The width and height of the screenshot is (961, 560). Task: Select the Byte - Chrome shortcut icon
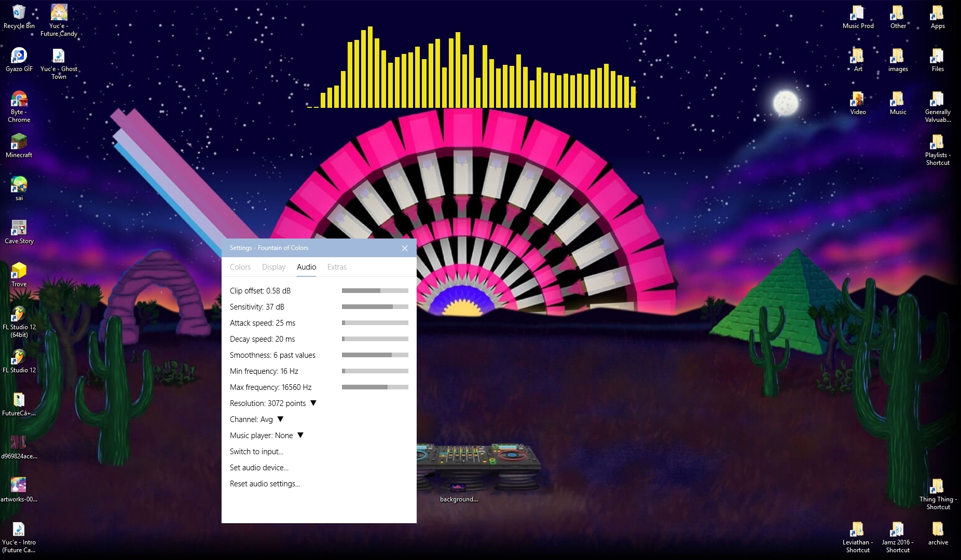(x=19, y=107)
